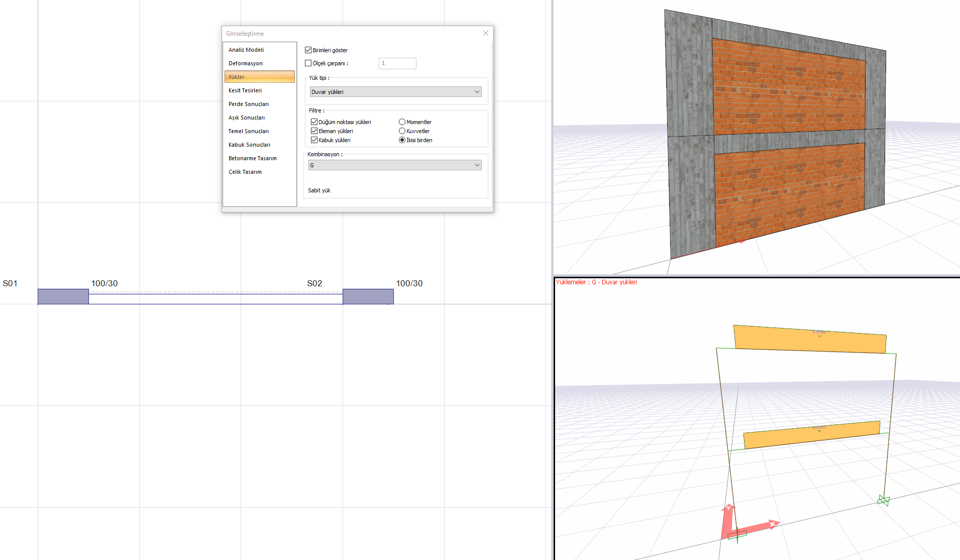The width and height of the screenshot is (960, 560).
Task: Select Analiz Modeli in the left list
Action: click(x=246, y=50)
